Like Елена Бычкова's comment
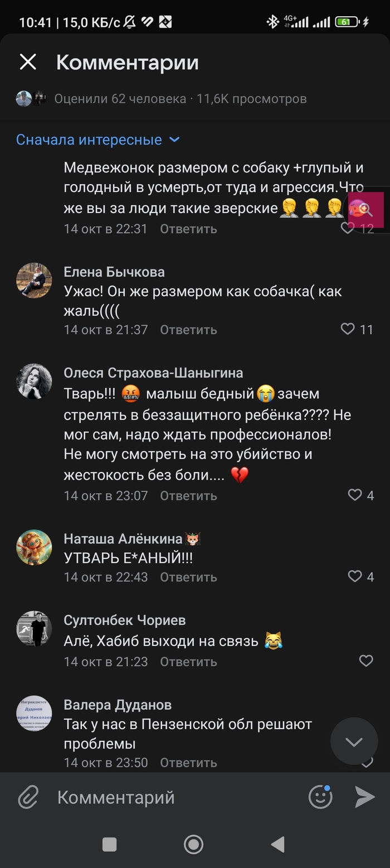The width and height of the screenshot is (390, 868). (348, 329)
